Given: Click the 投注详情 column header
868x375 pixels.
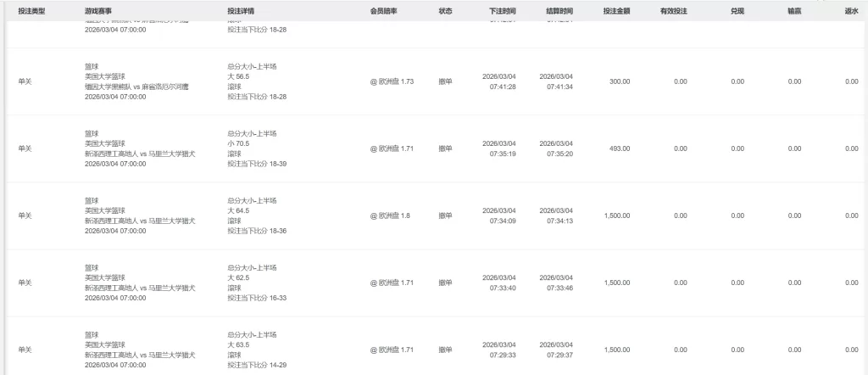Looking at the screenshot, I should 242,11.
